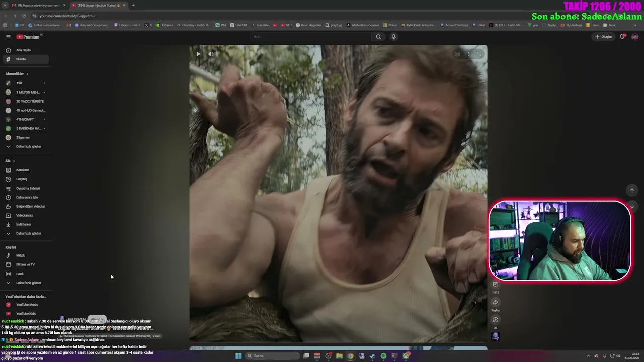Open a new browser tab
The width and height of the screenshot is (644, 362).
click(133, 5)
